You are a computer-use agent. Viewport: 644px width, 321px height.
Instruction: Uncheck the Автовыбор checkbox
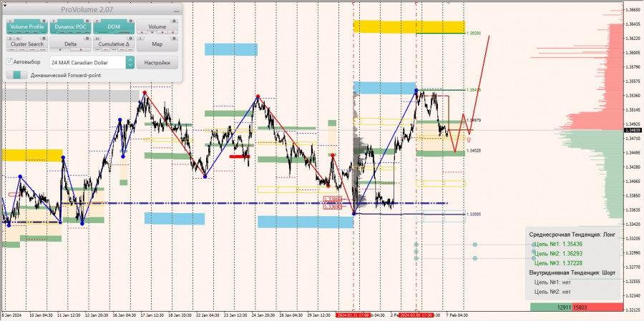click(9, 61)
